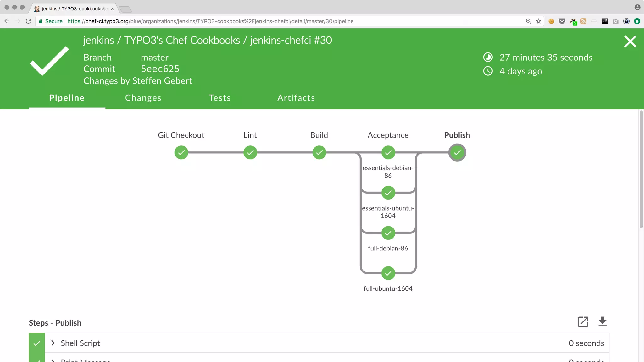Open the essentials-ubuntu-1604 parallel branch node
This screenshot has width=644, height=362.
388,193
